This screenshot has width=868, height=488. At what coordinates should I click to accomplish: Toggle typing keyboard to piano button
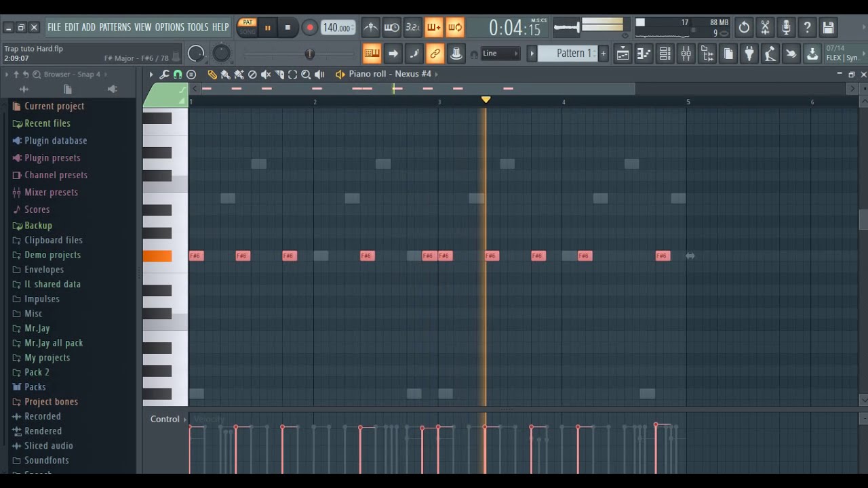(372, 54)
